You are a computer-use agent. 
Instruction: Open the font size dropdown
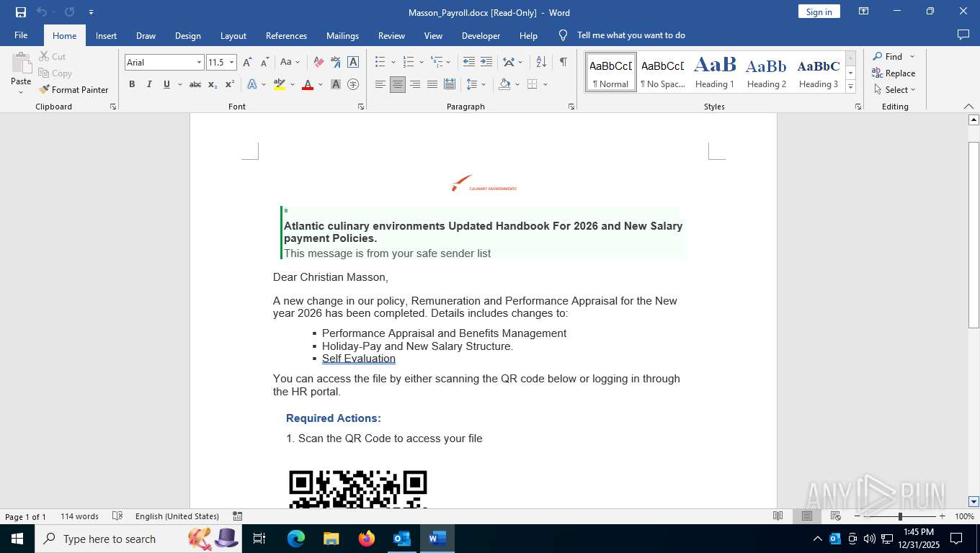click(x=232, y=63)
